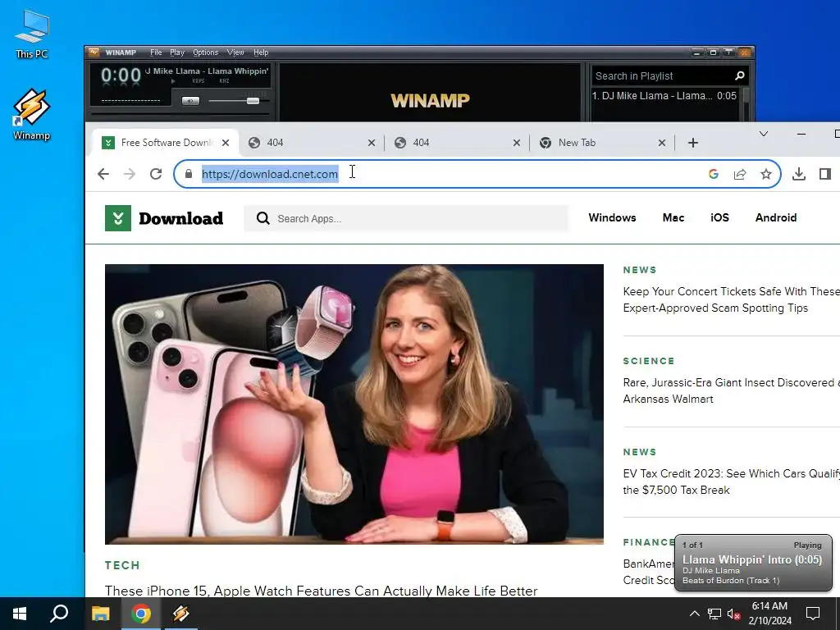Click the playlist search magnifier icon
The image size is (840, 630).
coord(740,76)
